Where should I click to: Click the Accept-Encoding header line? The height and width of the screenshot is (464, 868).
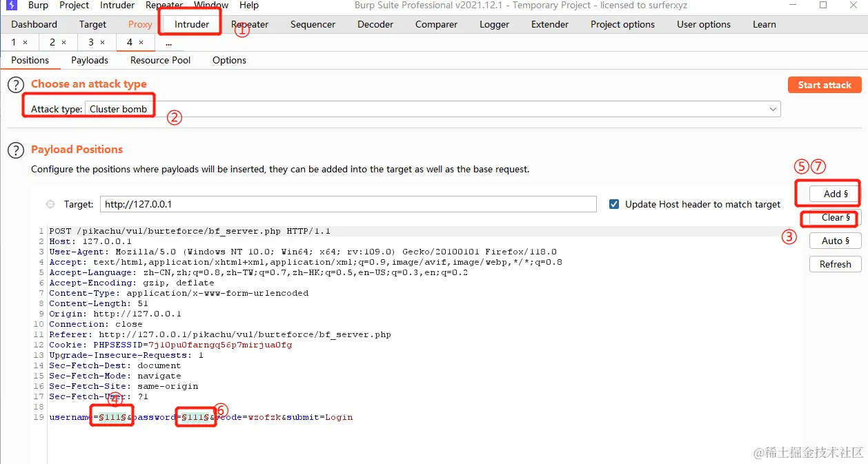132,283
